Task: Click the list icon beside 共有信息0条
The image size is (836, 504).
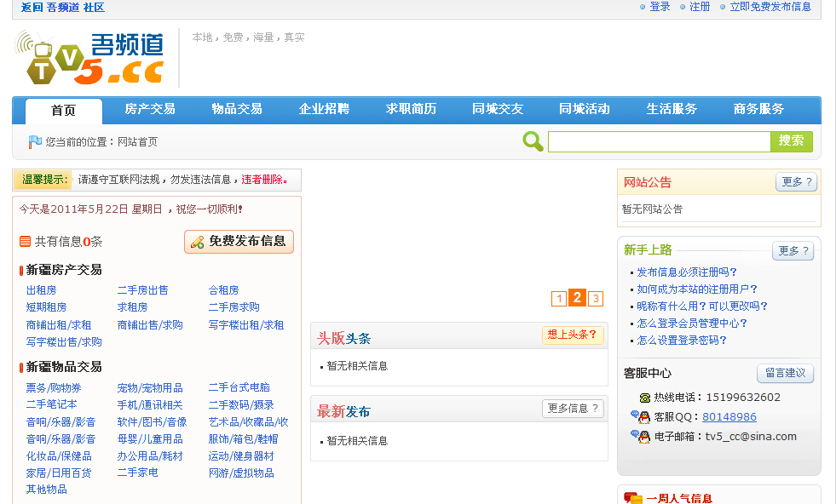Action: (25, 241)
